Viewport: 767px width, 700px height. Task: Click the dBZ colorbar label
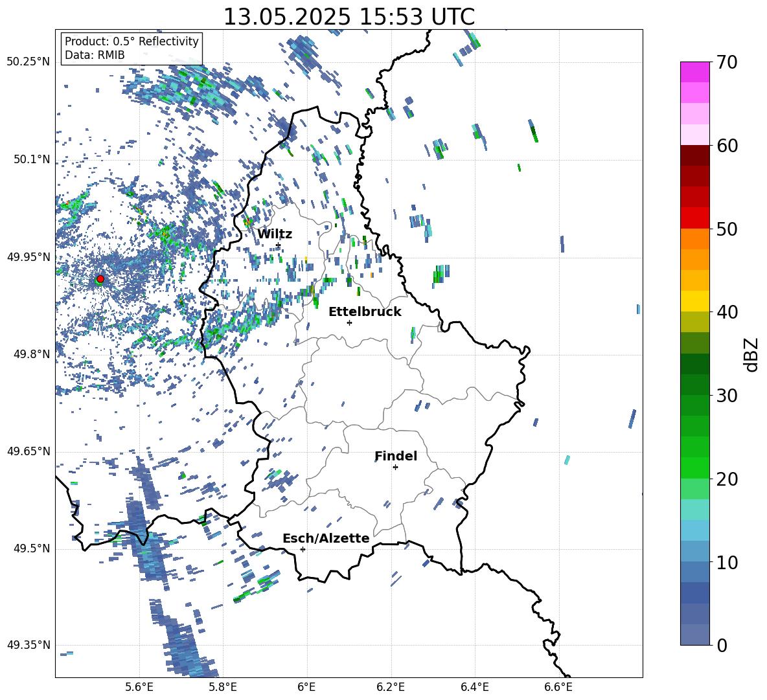pyautogui.click(x=752, y=354)
